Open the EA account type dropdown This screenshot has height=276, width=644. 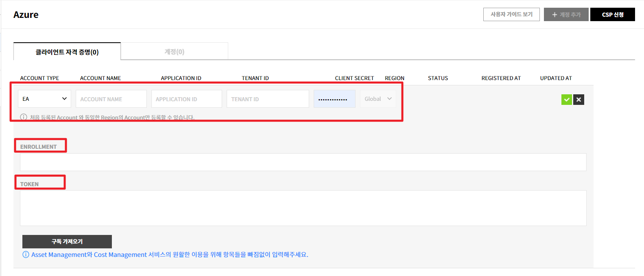pos(44,99)
